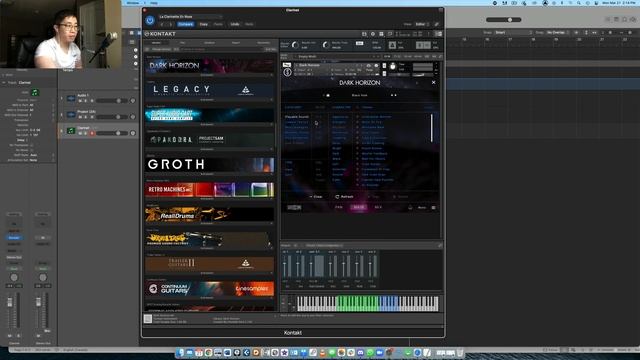
Task: Open the Groth library banner
Action: coord(209,164)
